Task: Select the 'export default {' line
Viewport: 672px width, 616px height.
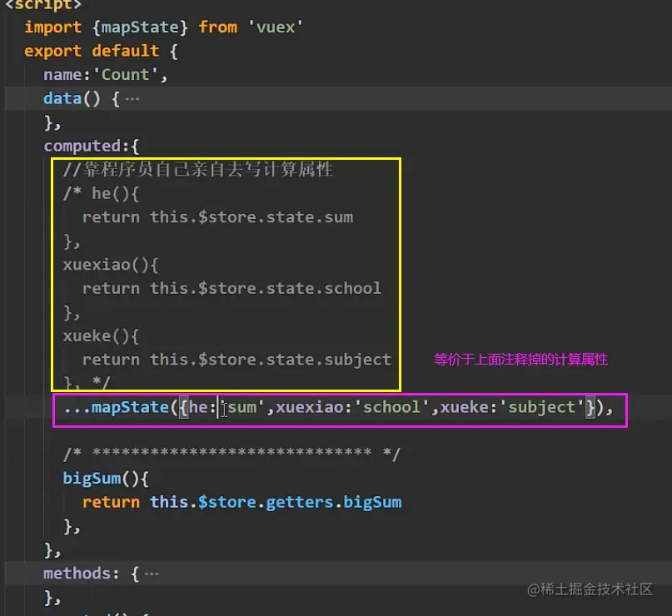Action: [101, 51]
